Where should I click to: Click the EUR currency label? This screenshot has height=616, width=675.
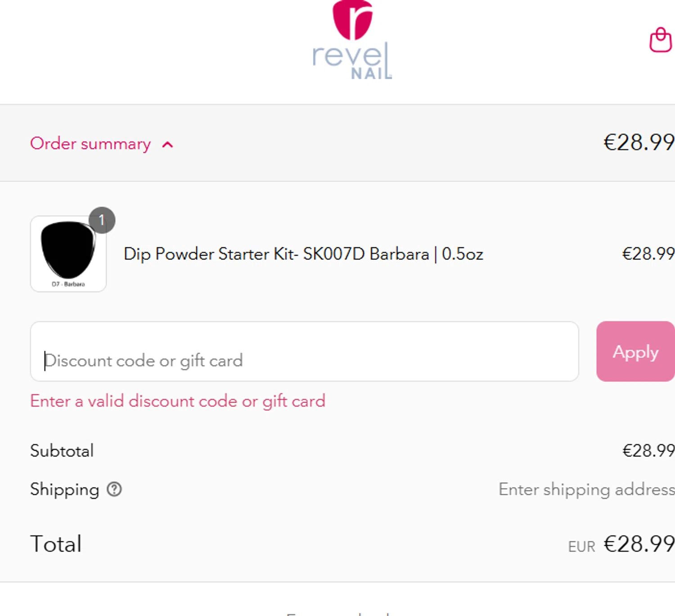pos(581,547)
